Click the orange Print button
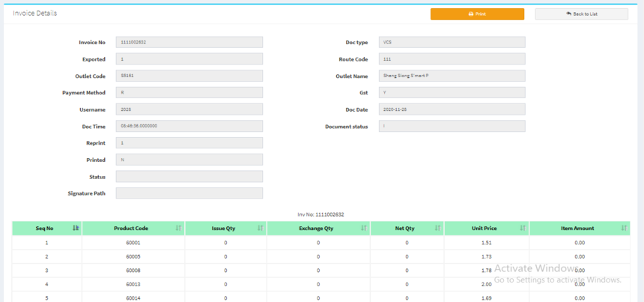Screen dimensions: 644x302 pos(477,14)
